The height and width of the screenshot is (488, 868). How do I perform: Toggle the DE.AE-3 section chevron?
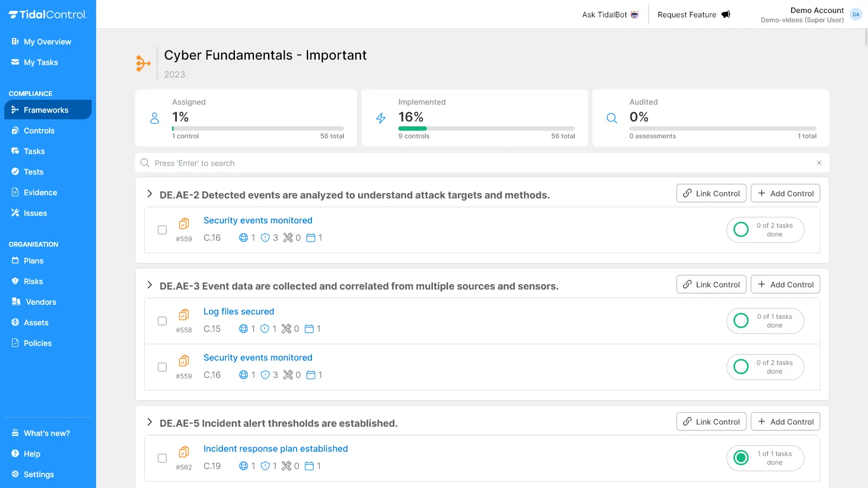(x=150, y=285)
